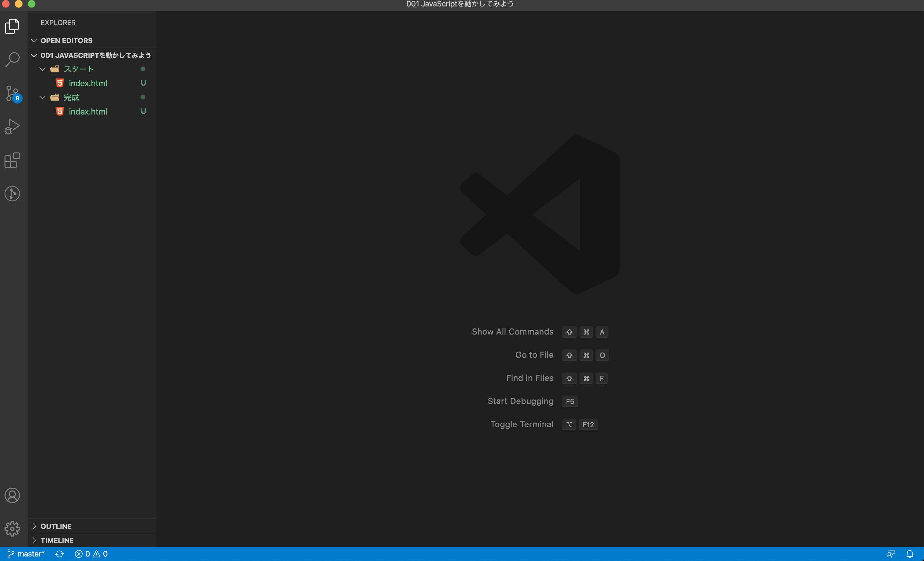The image size is (924, 561).
Task: Open the Accounts menu icon
Action: coord(12,495)
